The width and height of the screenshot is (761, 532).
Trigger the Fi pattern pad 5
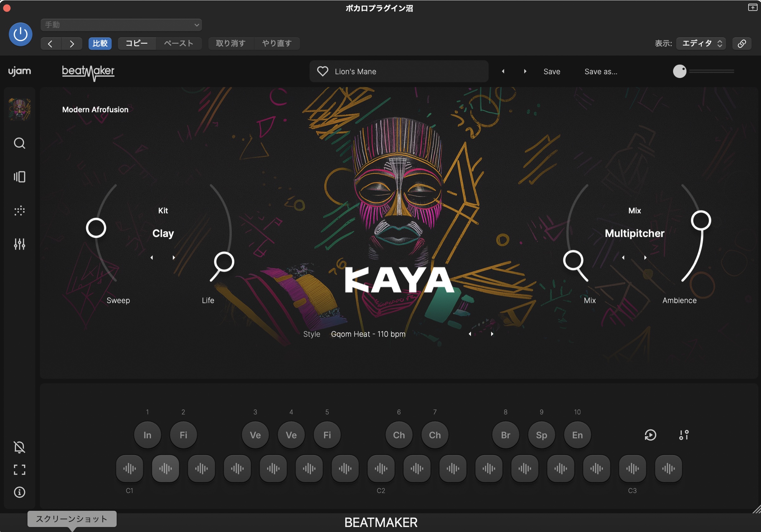pos(327,435)
